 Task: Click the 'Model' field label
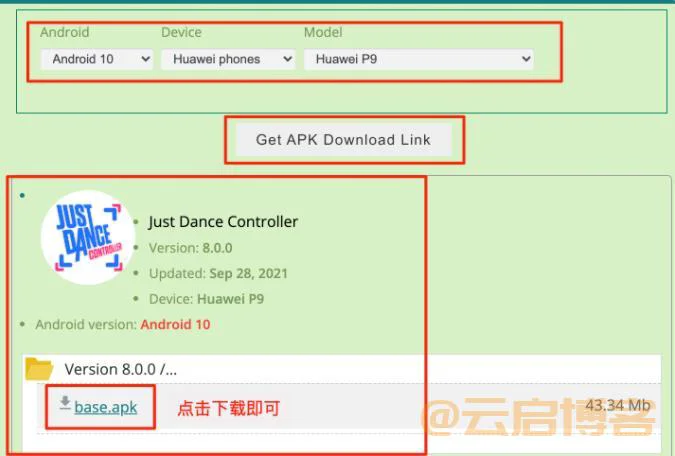[x=323, y=32]
